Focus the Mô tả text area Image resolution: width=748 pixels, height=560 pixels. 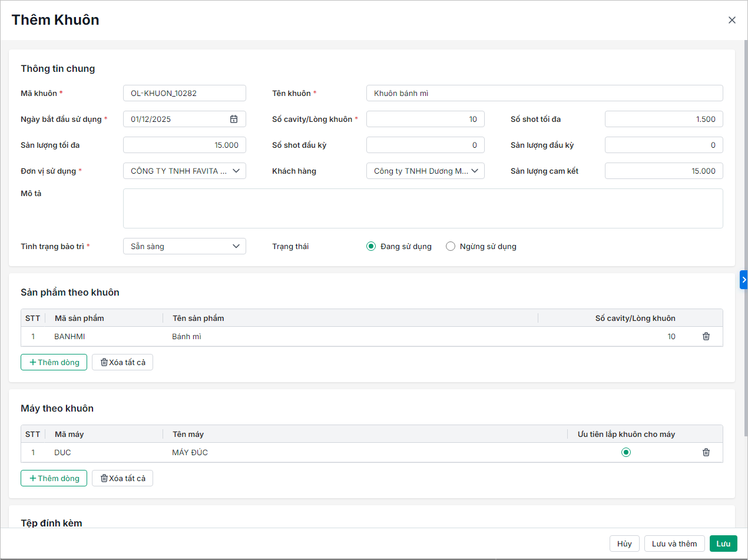pos(422,208)
